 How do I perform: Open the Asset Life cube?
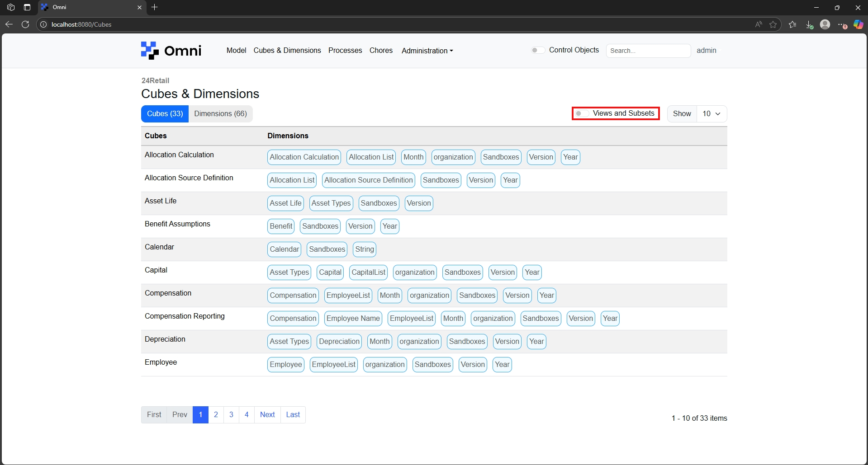[x=161, y=201]
